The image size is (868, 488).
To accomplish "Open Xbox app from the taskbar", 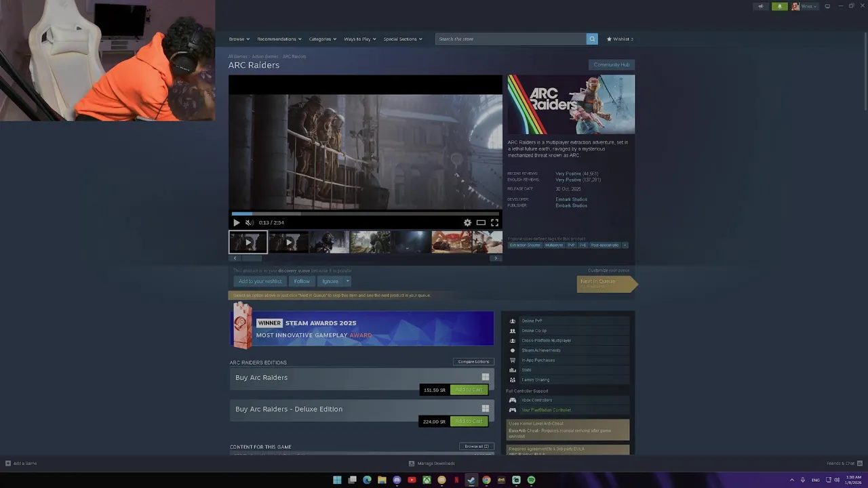I will click(x=427, y=480).
